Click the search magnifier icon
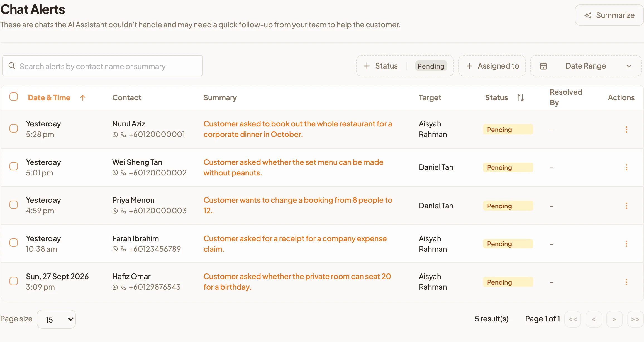The height and width of the screenshot is (342, 644). click(12, 66)
